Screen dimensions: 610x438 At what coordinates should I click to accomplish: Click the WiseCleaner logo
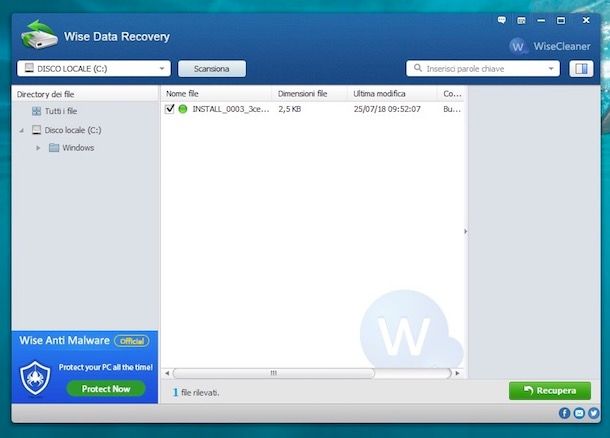(x=550, y=46)
